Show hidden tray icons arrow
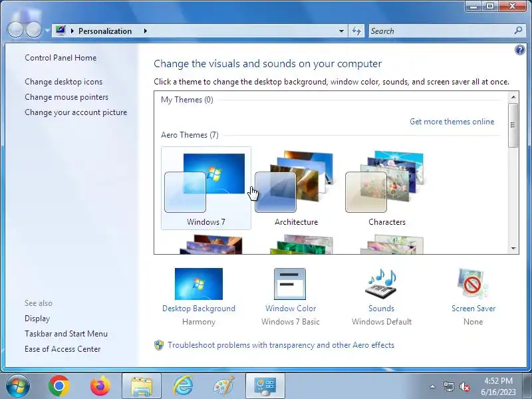Screen dimensions: 532x399 [x=433, y=386]
